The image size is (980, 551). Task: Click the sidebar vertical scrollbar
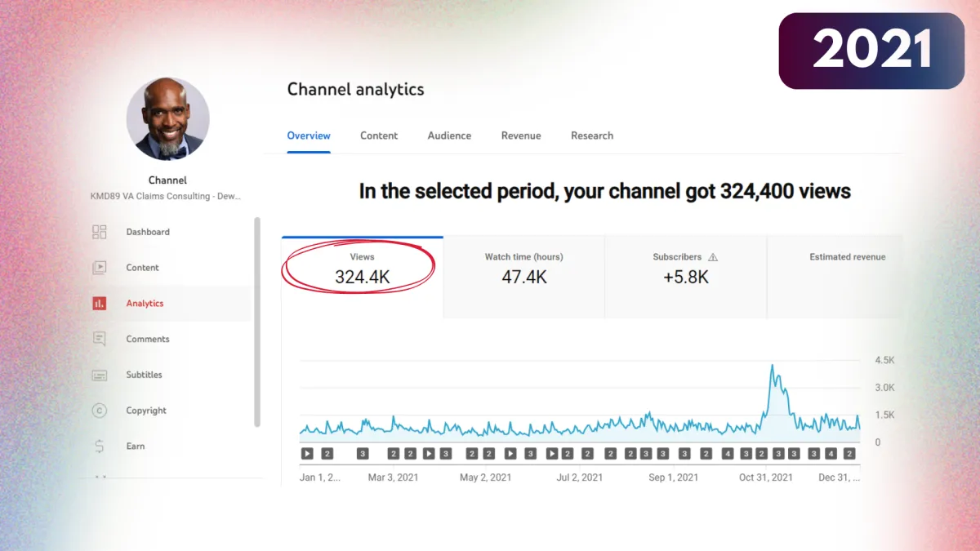pyautogui.click(x=257, y=322)
